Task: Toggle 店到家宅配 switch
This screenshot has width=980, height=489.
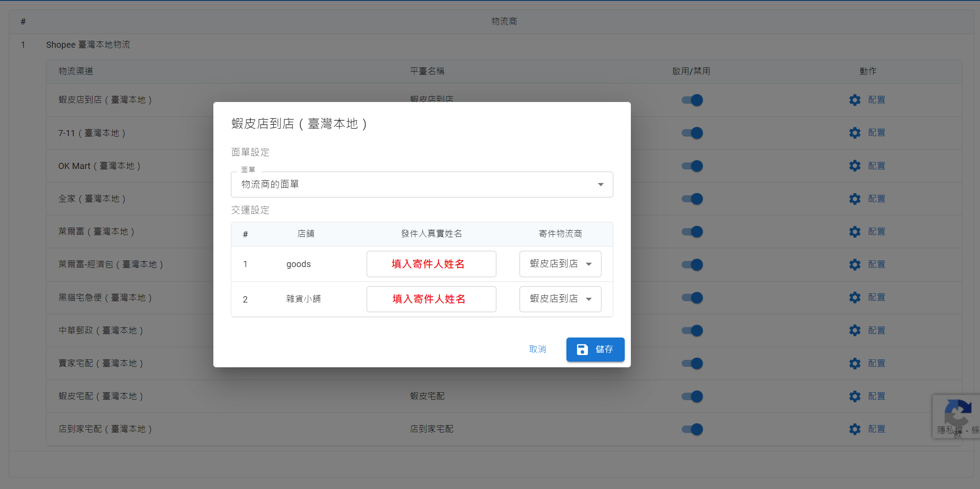Action: tap(692, 429)
